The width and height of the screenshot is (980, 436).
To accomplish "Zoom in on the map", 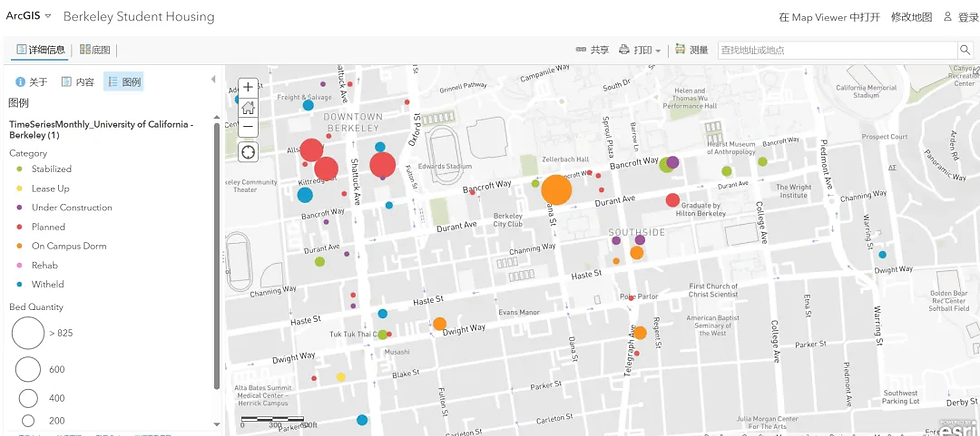I will click(248, 87).
